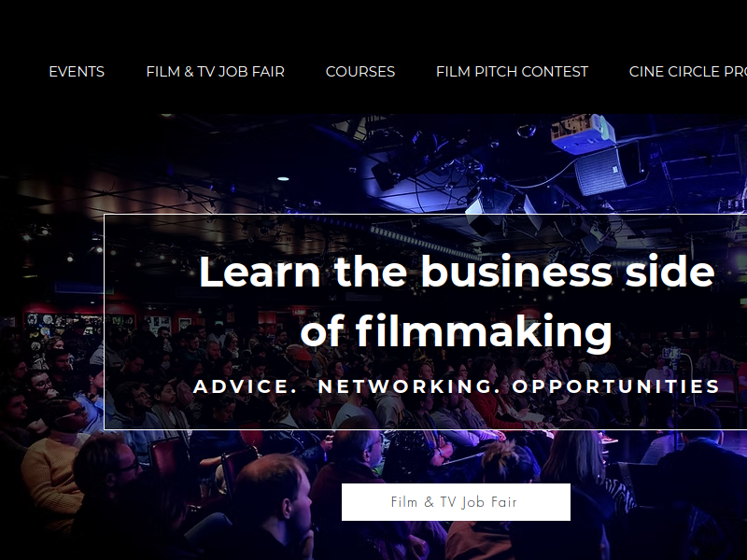Viewport: 747px width, 560px height.
Task: Open the FILM PITCH CONTEST page
Action: (512, 72)
